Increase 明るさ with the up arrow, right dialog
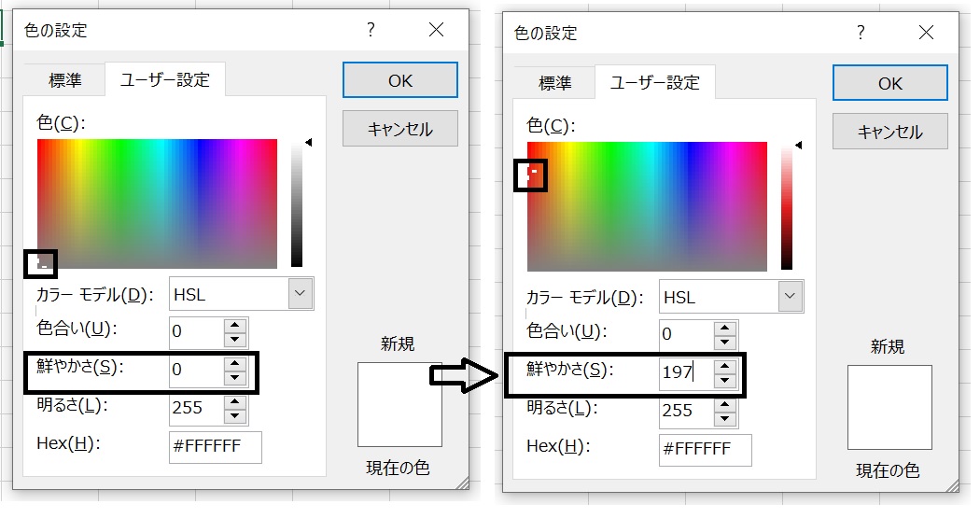This screenshot has width=980, height=518. [x=725, y=404]
